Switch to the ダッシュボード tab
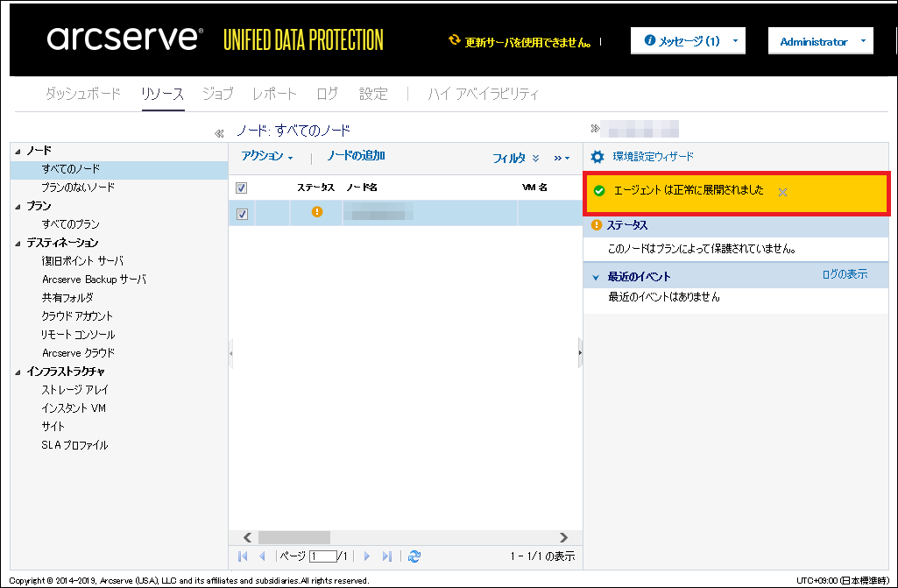Viewport: 898px width, 588px height. [83, 94]
